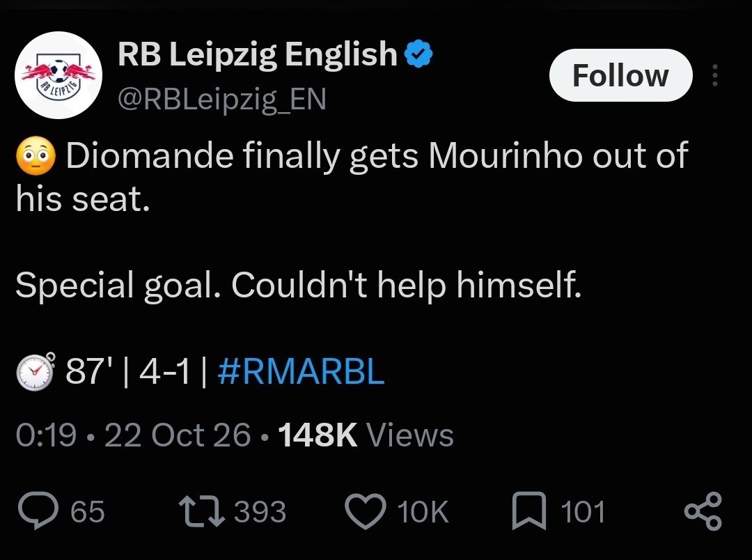Screen dimensions: 752x560
Task: Click the 10K likes count
Action: click(x=423, y=511)
